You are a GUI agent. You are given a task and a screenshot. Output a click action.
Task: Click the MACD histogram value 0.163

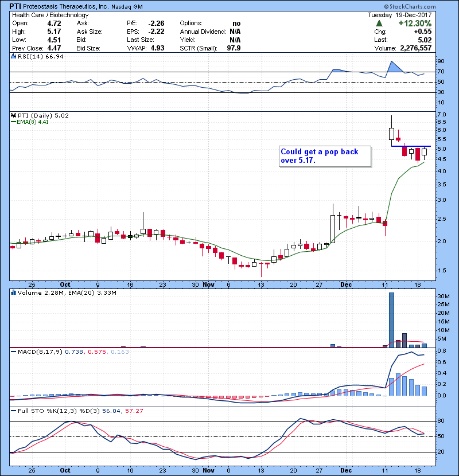tap(120, 352)
